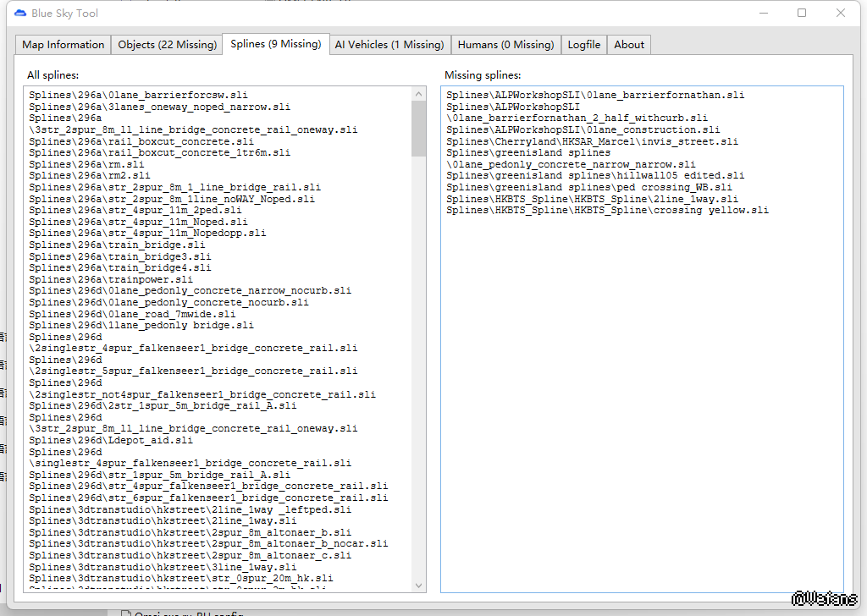Screen dimensions: 867x616
Task: Select 296a\train_bridge.sli entry
Action: [x=117, y=245]
